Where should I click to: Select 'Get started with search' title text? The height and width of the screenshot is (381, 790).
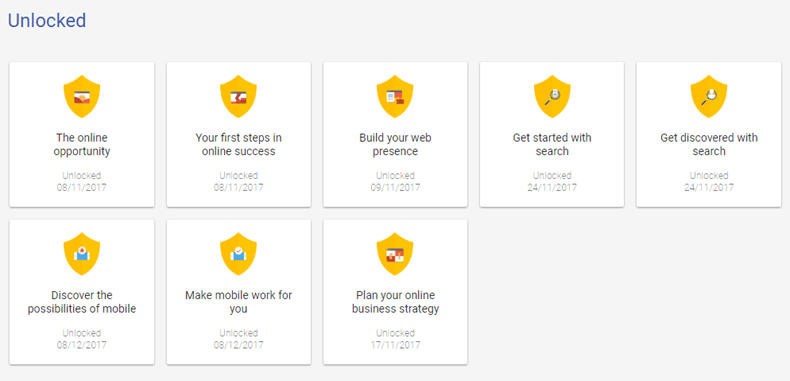click(x=552, y=145)
